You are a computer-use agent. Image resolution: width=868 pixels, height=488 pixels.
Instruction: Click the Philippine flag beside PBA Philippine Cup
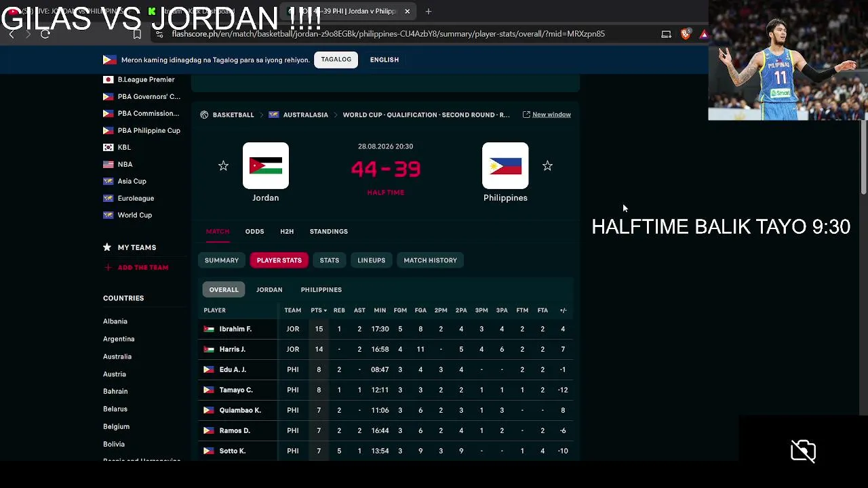(x=108, y=130)
